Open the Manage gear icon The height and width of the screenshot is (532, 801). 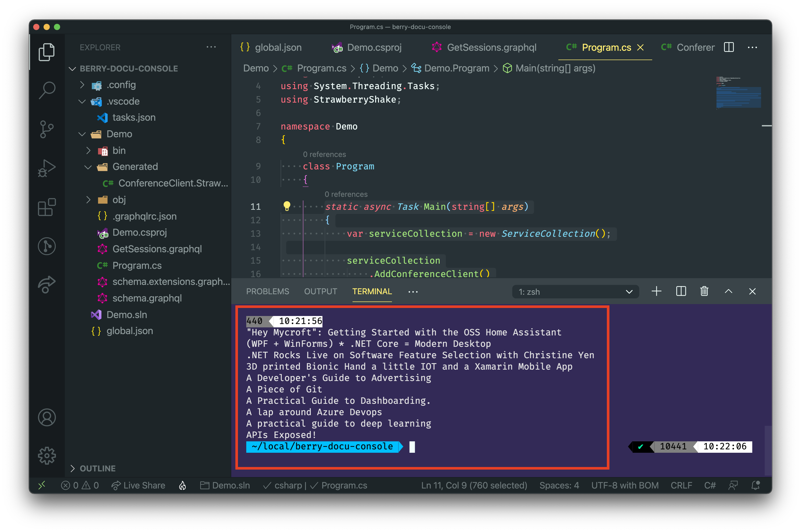click(x=47, y=456)
